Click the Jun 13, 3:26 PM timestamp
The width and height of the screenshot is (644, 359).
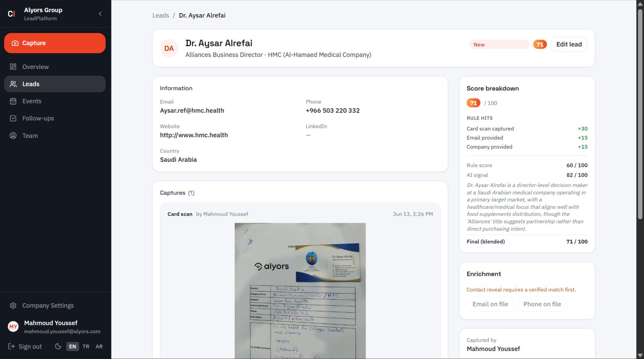coord(413,214)
